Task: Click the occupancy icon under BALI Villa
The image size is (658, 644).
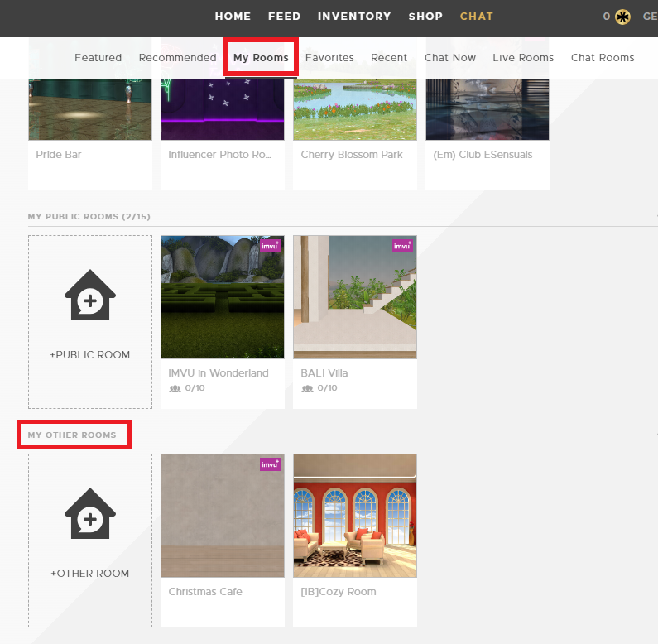Action: pos(308,388)
